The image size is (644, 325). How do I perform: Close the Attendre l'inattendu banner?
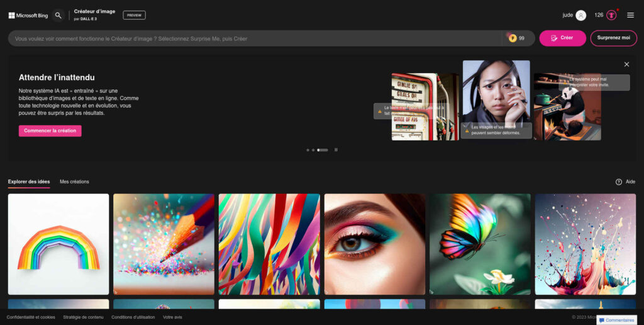pyautogui.click(x=626, y=64)
